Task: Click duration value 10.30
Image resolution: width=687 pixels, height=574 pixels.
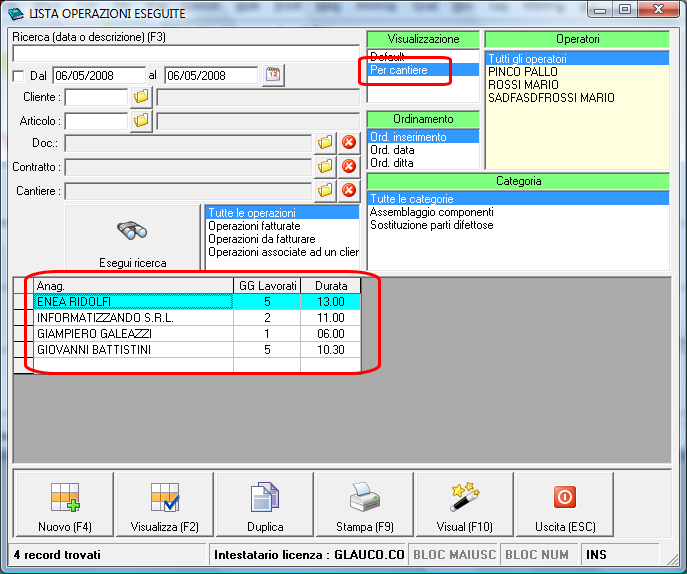Action: (331, 350)
